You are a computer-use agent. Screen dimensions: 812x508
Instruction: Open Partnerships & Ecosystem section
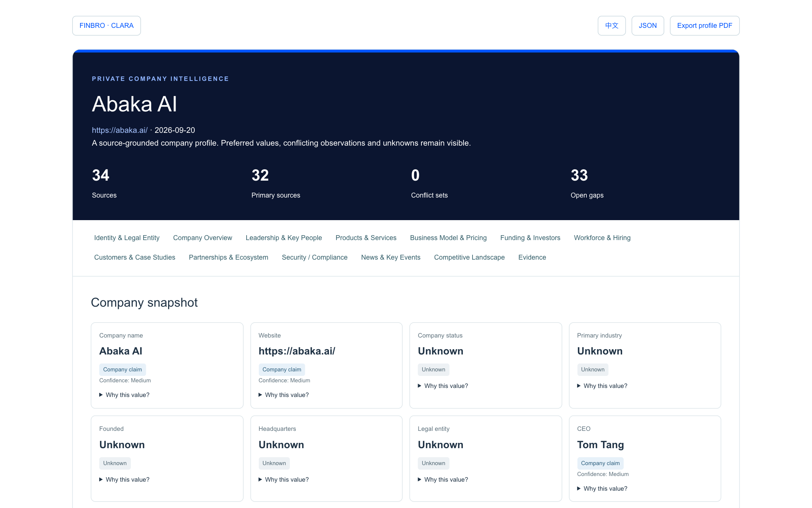tap(229, 257)
